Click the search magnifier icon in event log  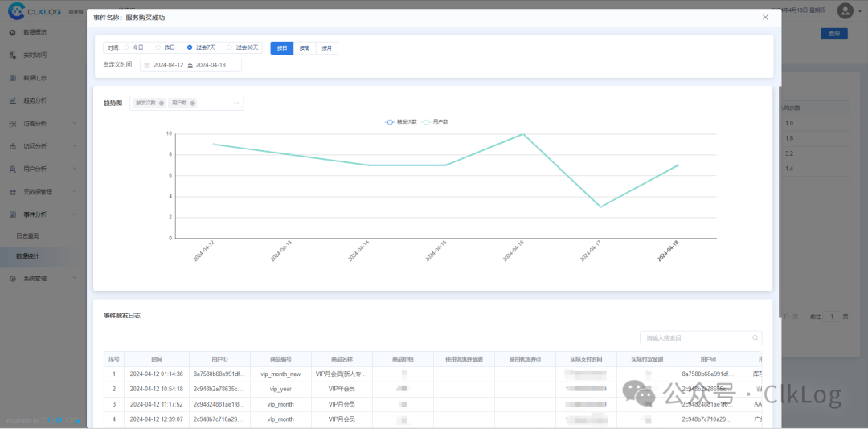(755, 337)
